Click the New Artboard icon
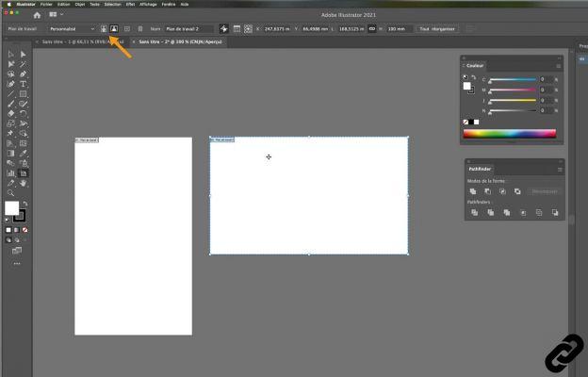 coord(127,29)
